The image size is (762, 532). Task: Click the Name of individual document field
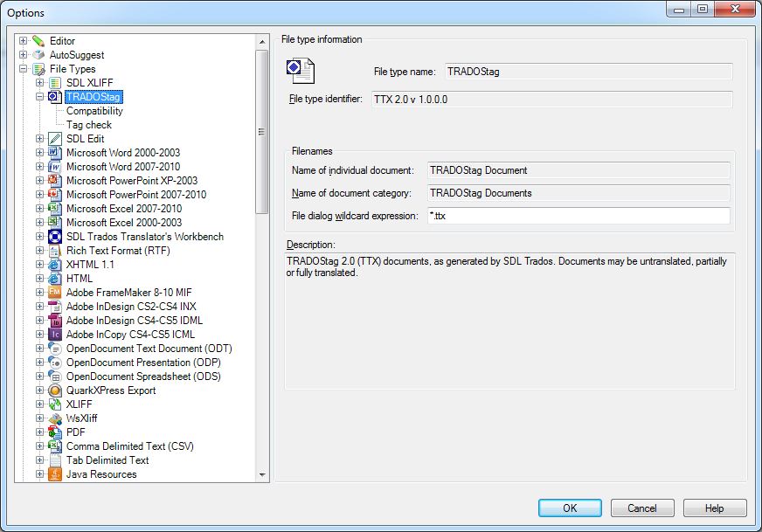click(x=578, y=170)
